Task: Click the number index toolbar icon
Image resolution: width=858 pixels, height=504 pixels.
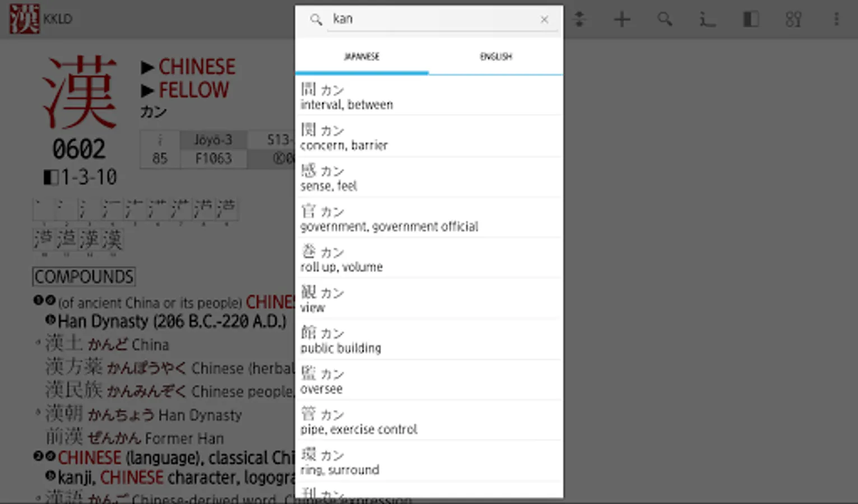Action: pyautogui.click(x=794, y=20)
